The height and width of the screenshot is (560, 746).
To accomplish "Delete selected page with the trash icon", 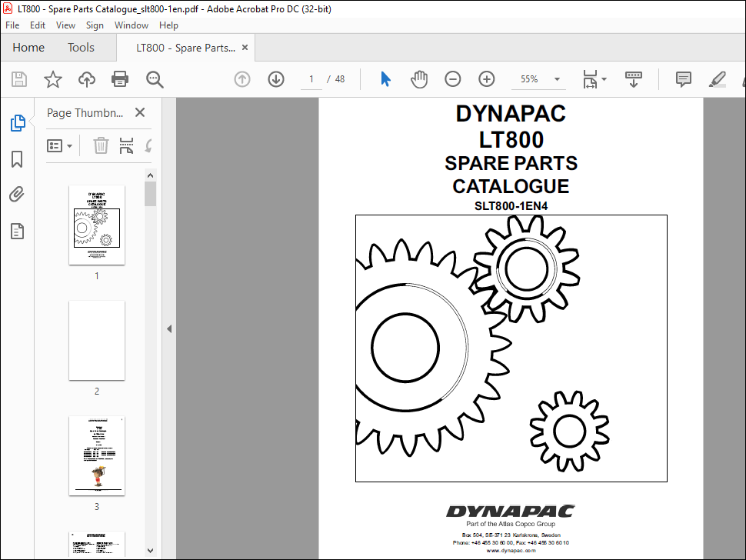I will pos(101,145).
